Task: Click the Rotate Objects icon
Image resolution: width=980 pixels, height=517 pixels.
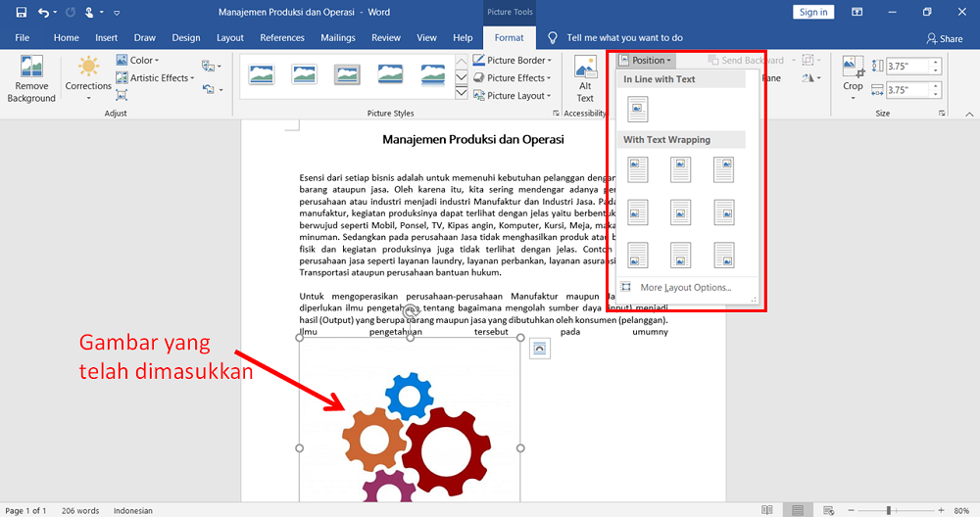Action: coord(808,78)
